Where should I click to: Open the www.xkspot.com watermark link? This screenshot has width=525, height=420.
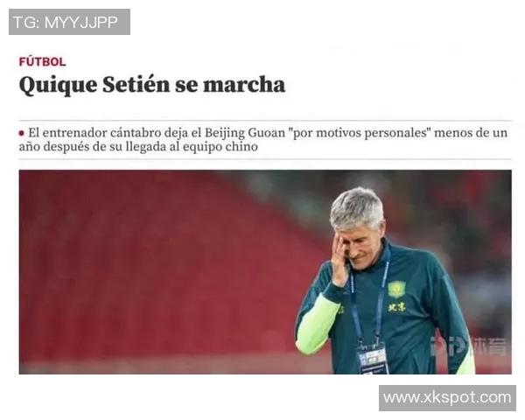pos(447,397)
